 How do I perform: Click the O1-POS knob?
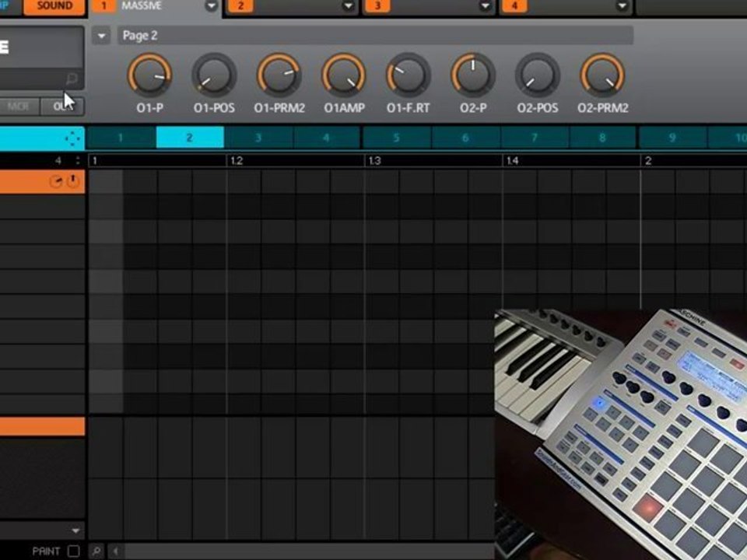[x=214, y=75]
